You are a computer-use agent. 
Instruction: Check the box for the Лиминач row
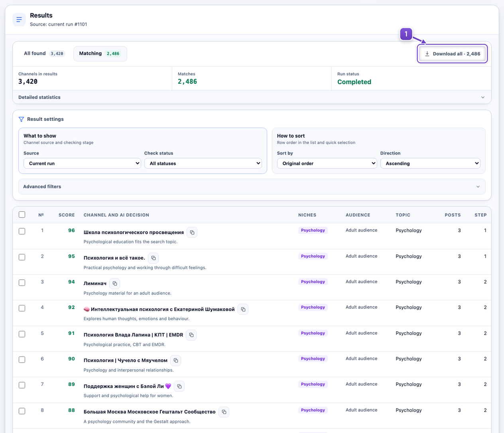22,283
